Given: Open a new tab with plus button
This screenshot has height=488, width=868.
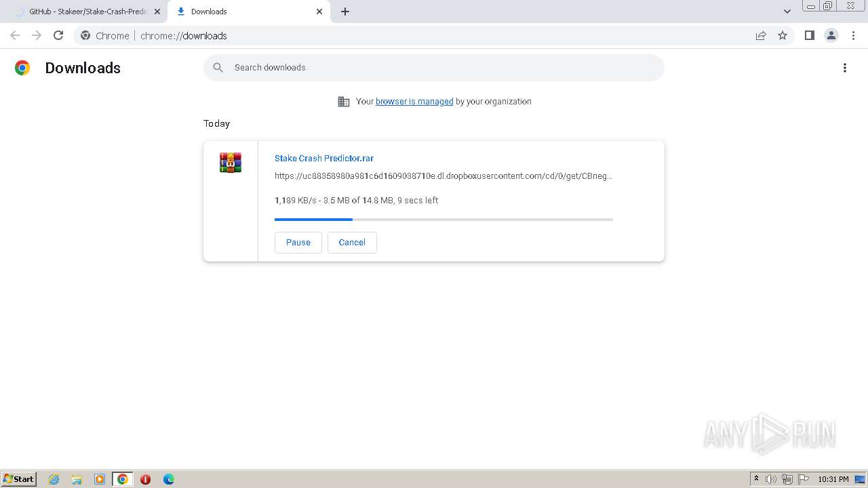Looking at the screenshot, I should coord(345,12).
